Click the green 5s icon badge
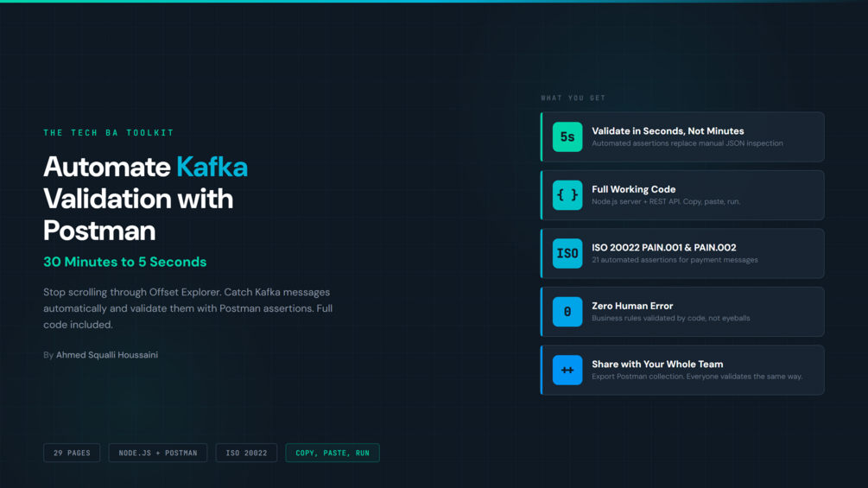The image size is (868, 488). [567, 136]
